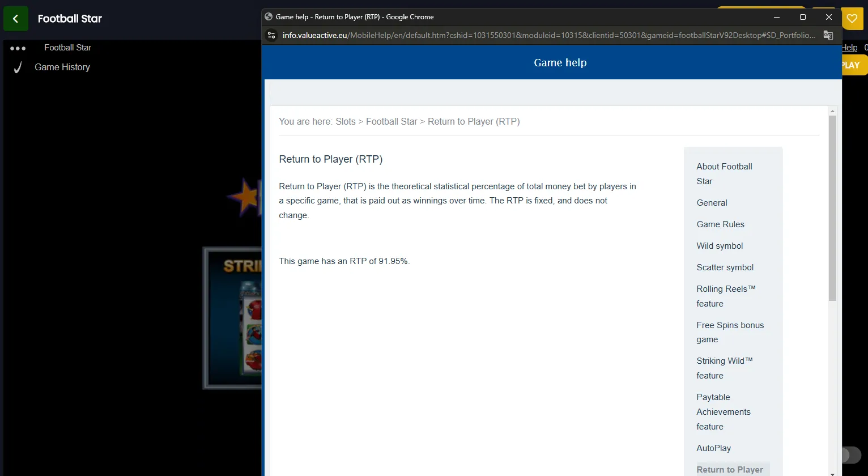Click the Help link in casino page
This screenshot has width=868, height=476.
tap(849, 48)
